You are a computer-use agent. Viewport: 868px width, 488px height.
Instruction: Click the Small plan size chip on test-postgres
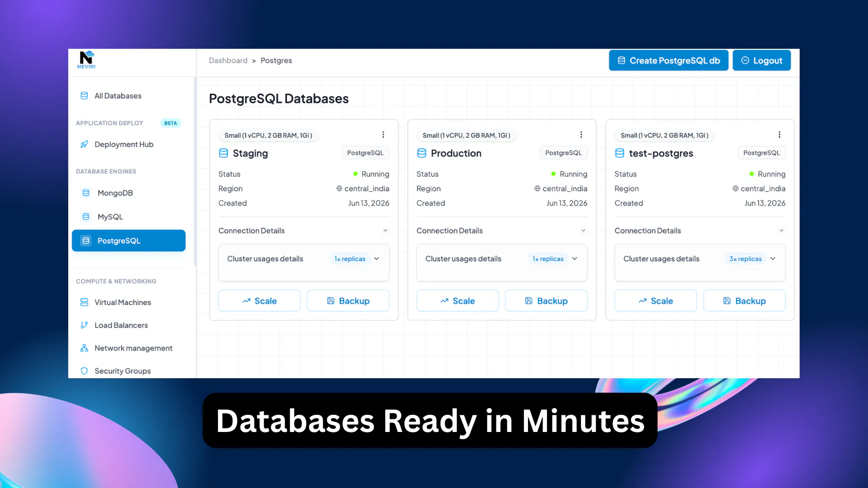tap(665, 136)
